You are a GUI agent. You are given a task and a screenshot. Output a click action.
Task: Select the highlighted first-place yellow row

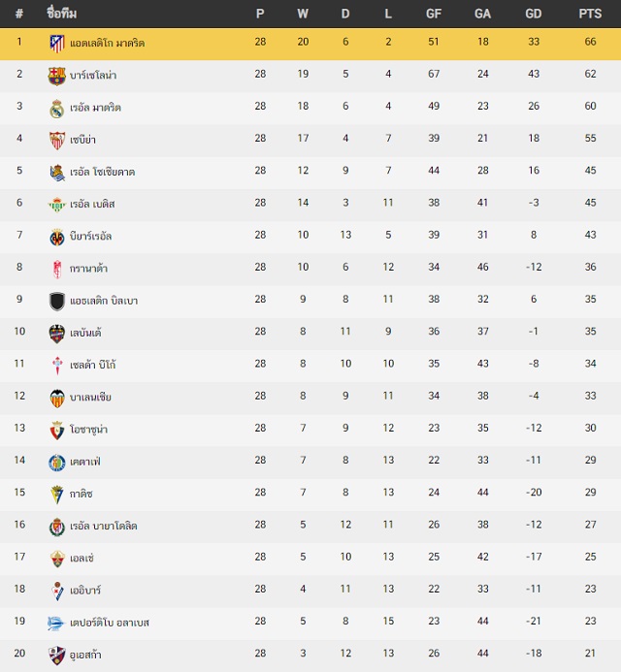(310, 44)
